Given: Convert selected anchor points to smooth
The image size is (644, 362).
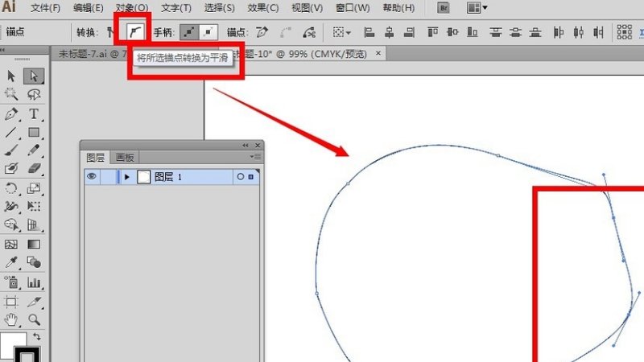Looking at the screenshot, I should coord(135,32).
